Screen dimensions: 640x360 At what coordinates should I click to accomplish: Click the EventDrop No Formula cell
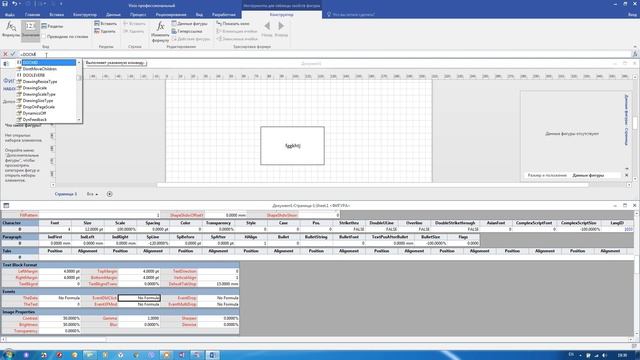(x=219, y=298)
